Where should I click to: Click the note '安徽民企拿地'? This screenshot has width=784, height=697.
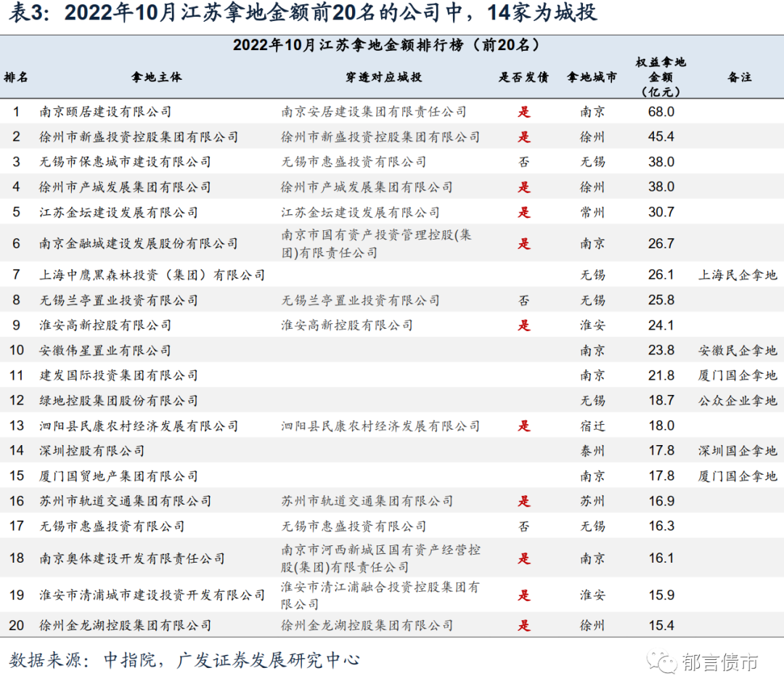(738, 351)
